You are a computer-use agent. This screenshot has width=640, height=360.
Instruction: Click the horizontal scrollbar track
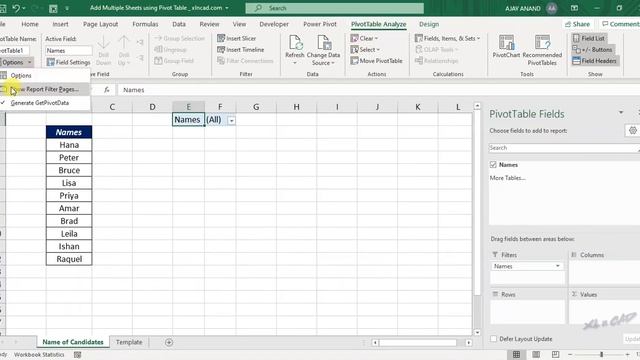pos(417,342)
